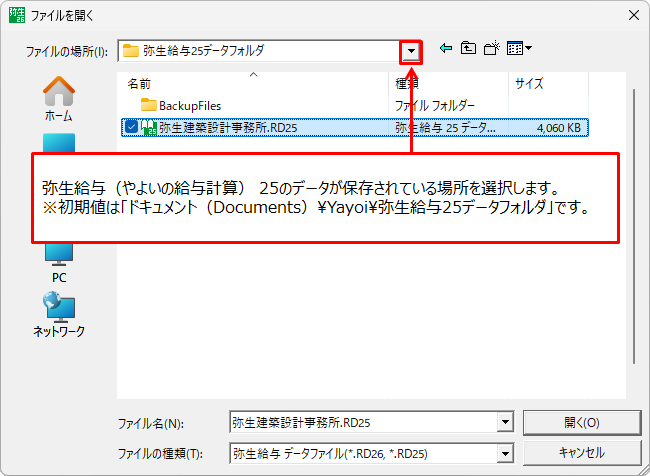This screenshot has width=650, height=476.
Task: Open the view menu icon
Action: tap(519, 49)
